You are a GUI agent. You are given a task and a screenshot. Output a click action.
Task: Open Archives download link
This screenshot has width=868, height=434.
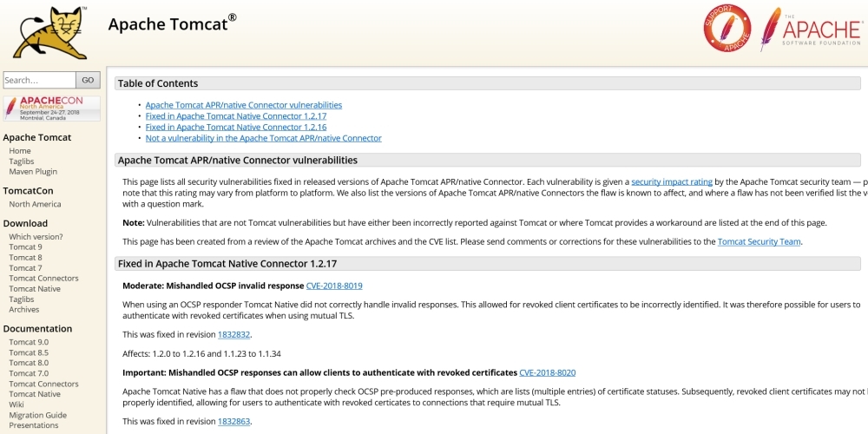pos(23,310)
